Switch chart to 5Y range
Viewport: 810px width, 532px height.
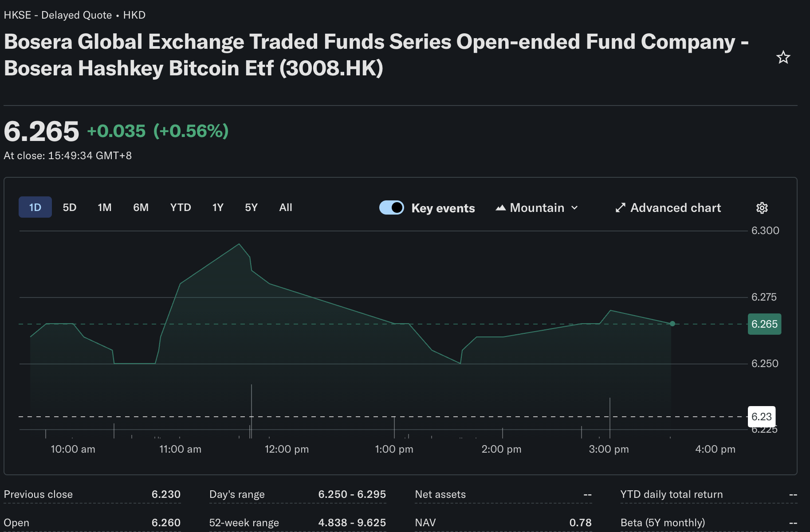252,207
